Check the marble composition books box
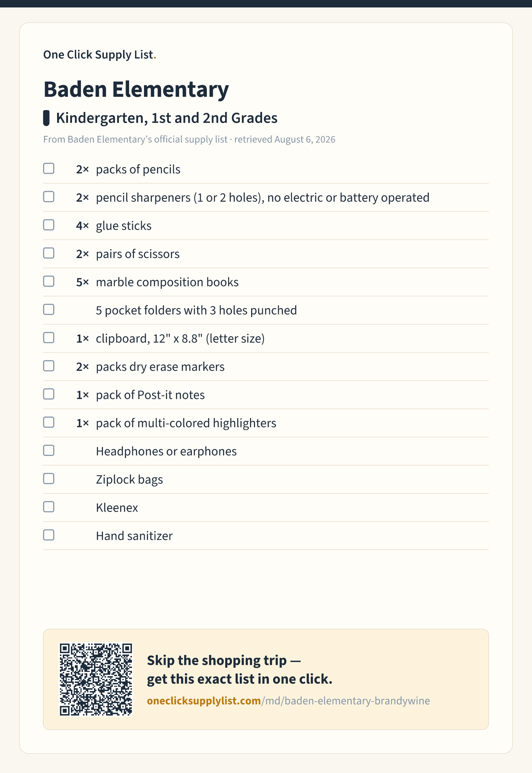Screen dimensions: 532x773 [49, 281]
